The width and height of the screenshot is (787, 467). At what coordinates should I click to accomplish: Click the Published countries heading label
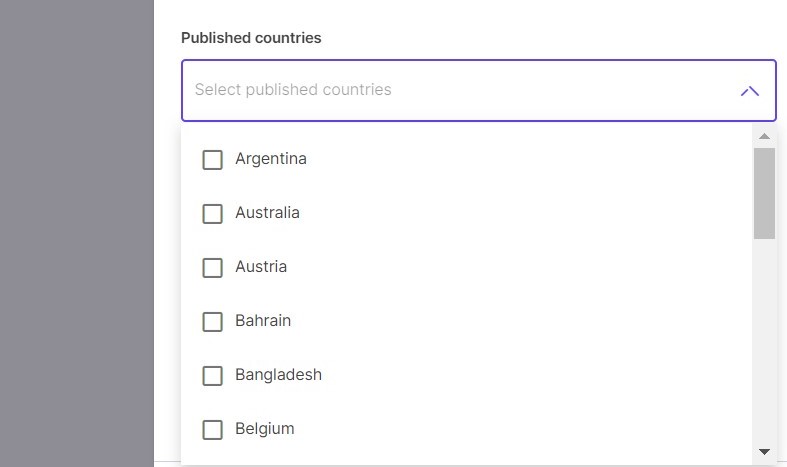[x=251, y=38]
